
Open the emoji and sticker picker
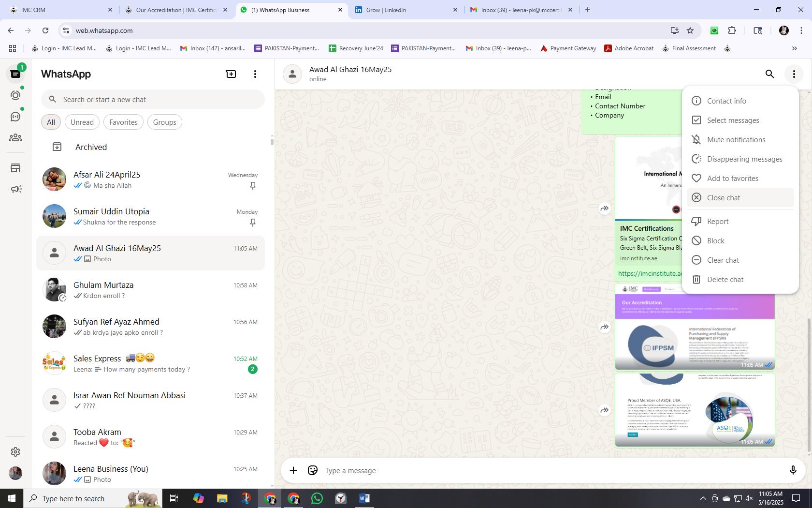coord(313,470)
